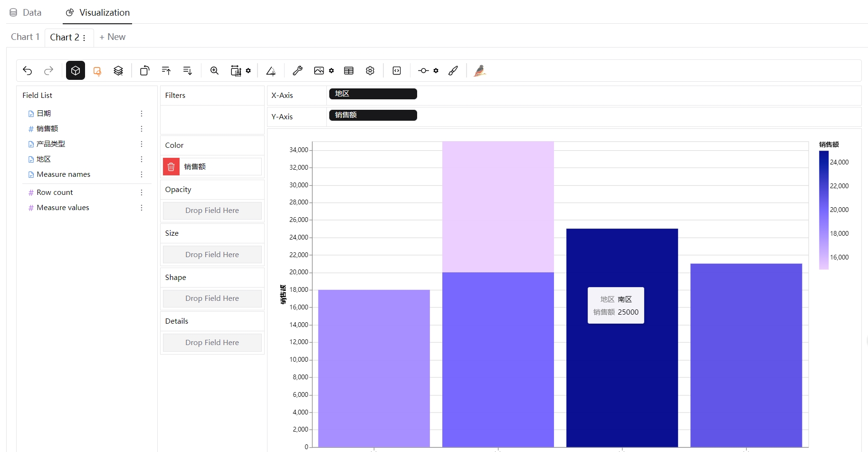
Task: Toggle the aggregation cube icon
Action: click(x=76, y=71)
